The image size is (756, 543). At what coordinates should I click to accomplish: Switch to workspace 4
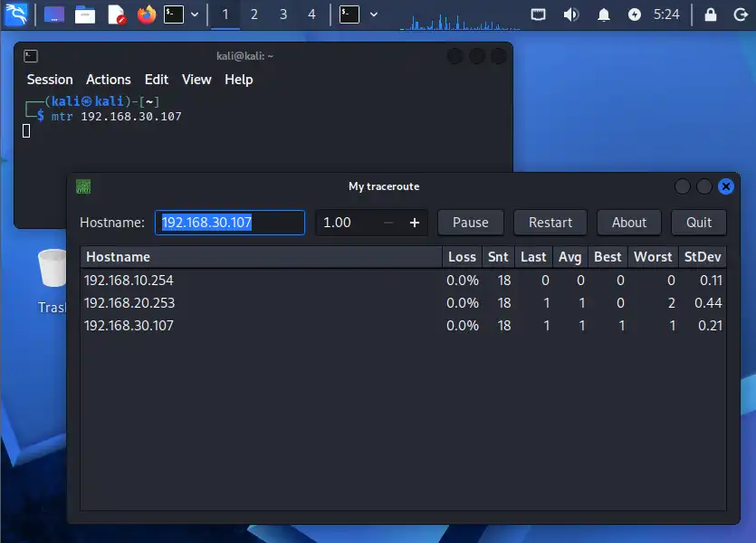(x=312, y=14)
